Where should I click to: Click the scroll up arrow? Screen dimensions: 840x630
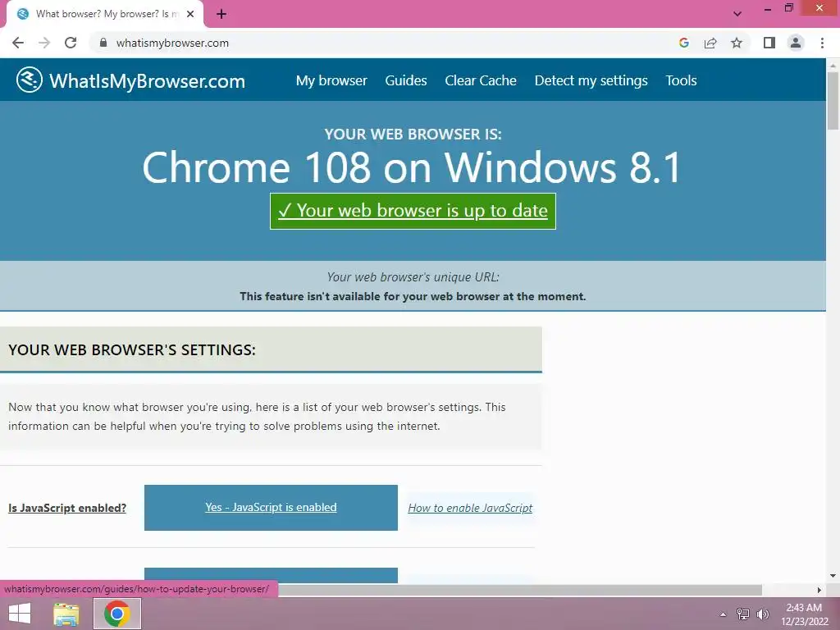point(833,65)
